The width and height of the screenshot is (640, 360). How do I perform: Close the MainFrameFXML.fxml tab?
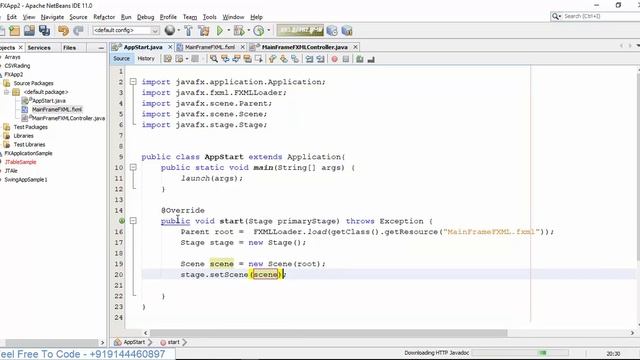coord(242,47)
